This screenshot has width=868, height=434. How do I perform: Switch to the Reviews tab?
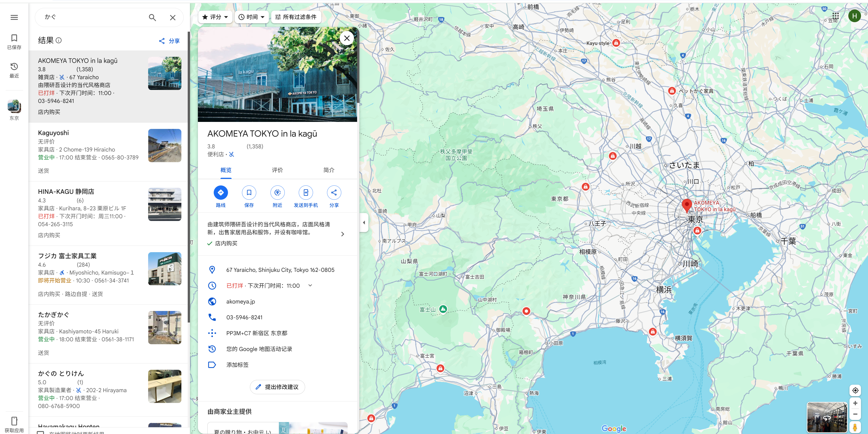[x=277, y=170]
